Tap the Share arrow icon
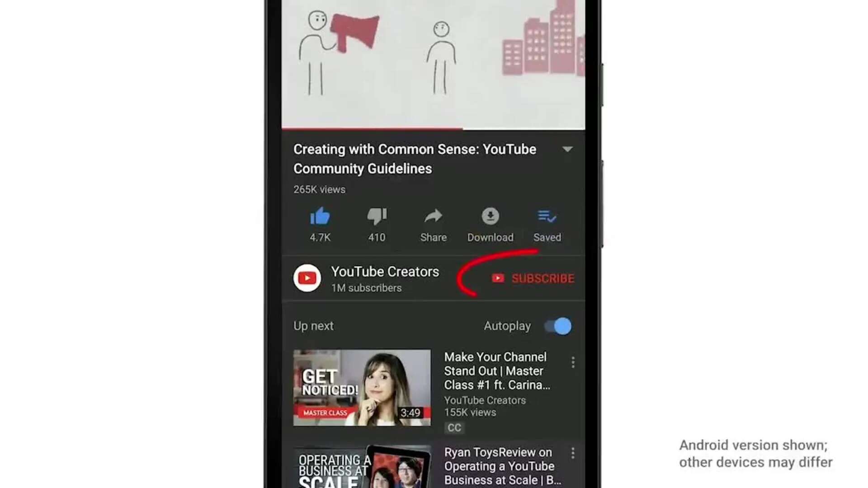 pyautogui.click(x=433, y=216)
